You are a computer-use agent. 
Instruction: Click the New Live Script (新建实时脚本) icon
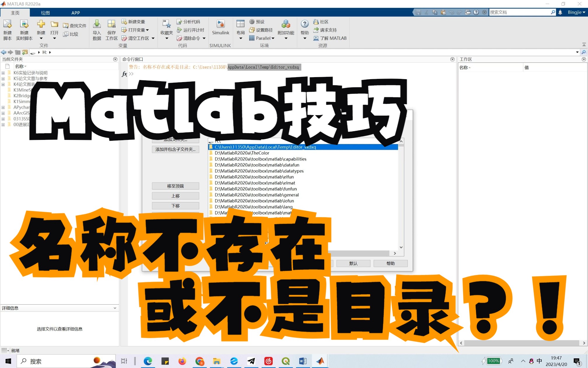(x=24, y=24)
